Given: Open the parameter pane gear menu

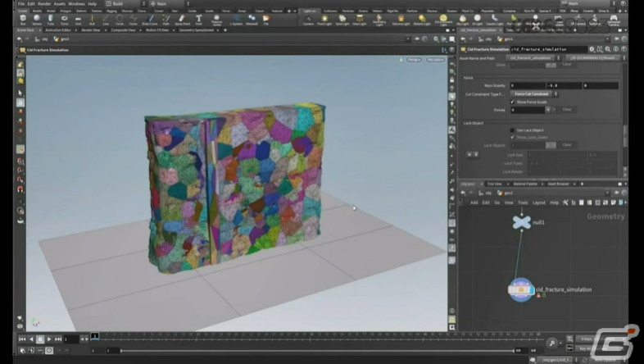Looking at the screenshot, I should tap(592, 49).
